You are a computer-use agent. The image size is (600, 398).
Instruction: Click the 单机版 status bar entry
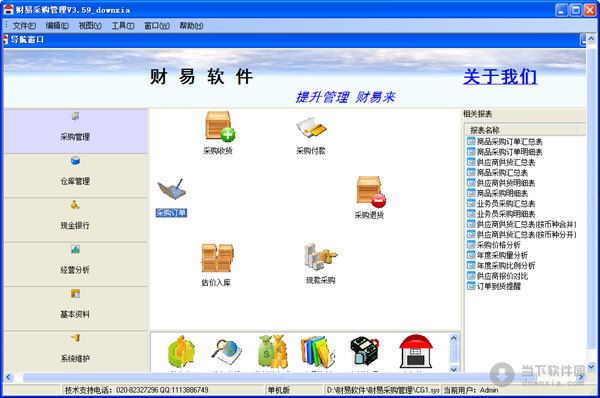(279, 390)
